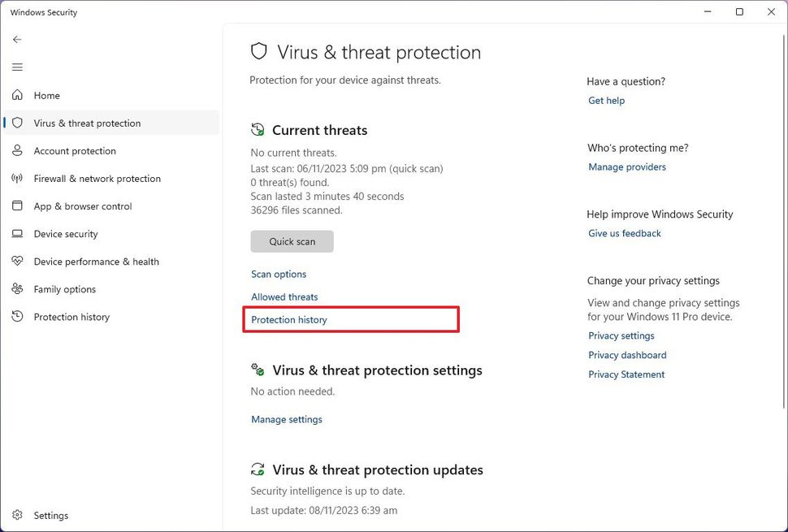
Task: Open Scan options
Action: 279,274
